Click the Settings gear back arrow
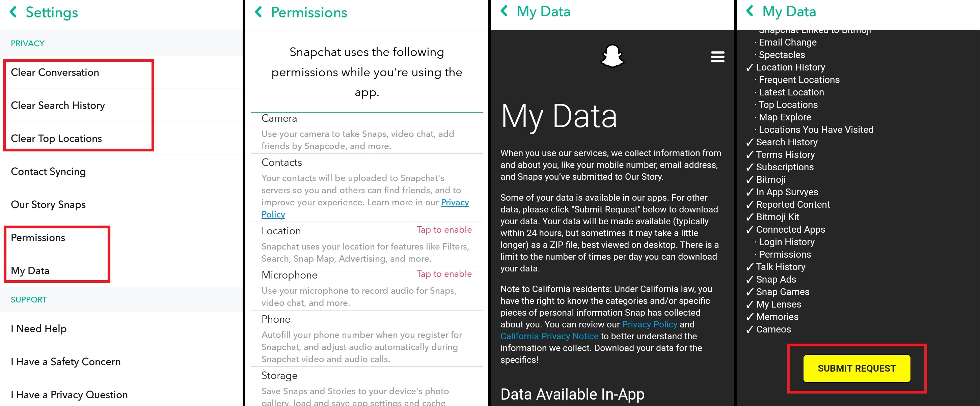 coord(10,12)
